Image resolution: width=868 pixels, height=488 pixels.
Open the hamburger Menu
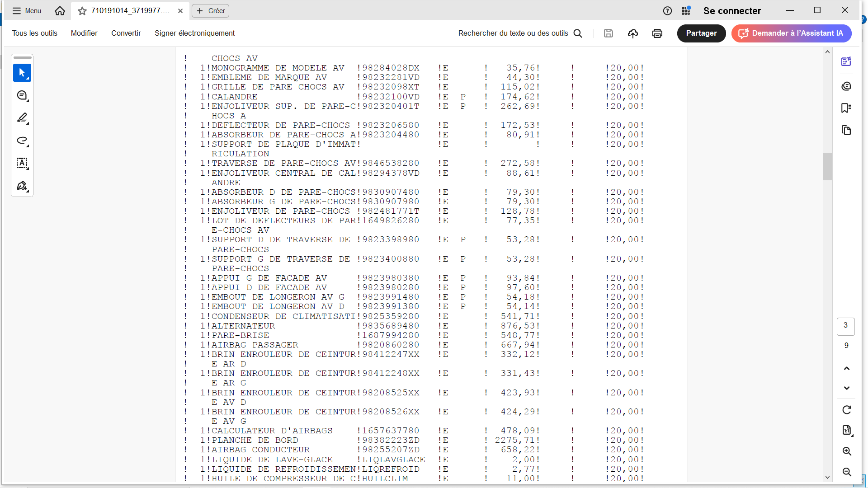click(26, 11)
